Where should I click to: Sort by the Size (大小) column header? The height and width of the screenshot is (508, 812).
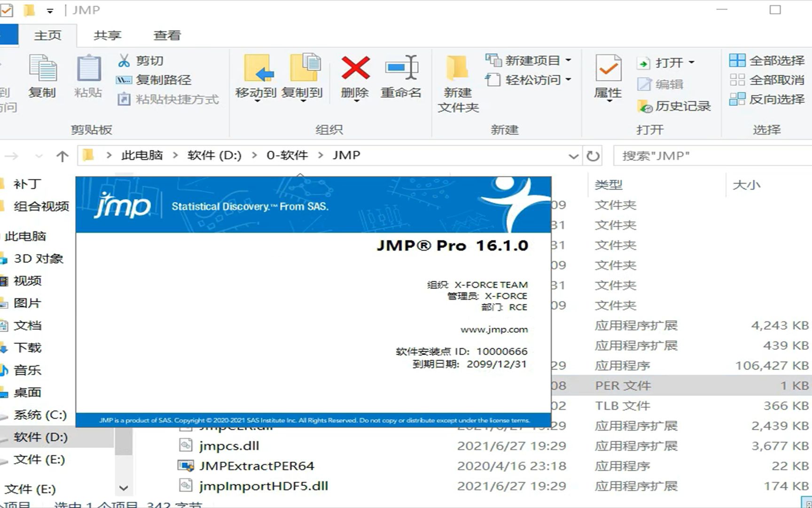(746, 185)
